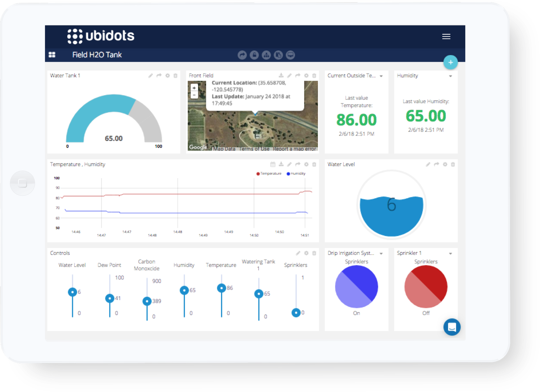Add a new widget with plus button
The height and width of the screenshot is (392, 540).
[x=450, y=62]
